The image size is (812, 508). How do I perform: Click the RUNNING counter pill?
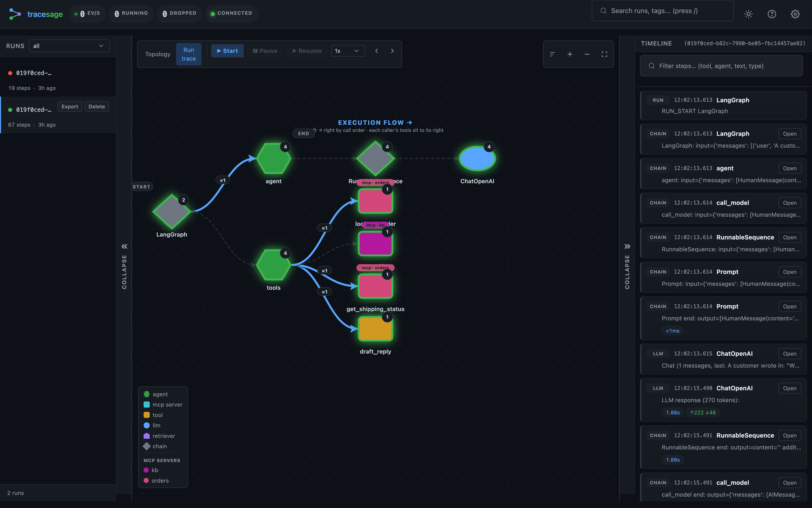[131, 13]
